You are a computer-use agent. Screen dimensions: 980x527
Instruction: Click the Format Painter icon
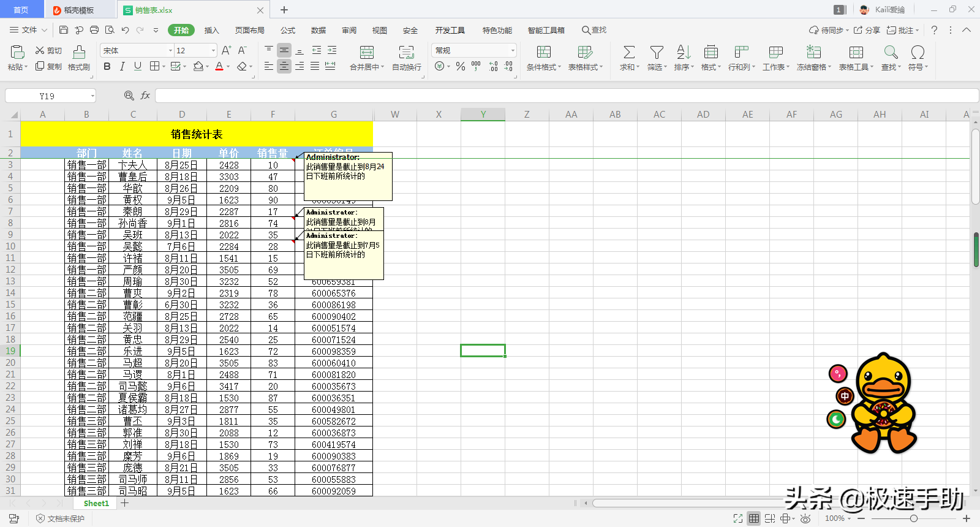click(79, 52)
